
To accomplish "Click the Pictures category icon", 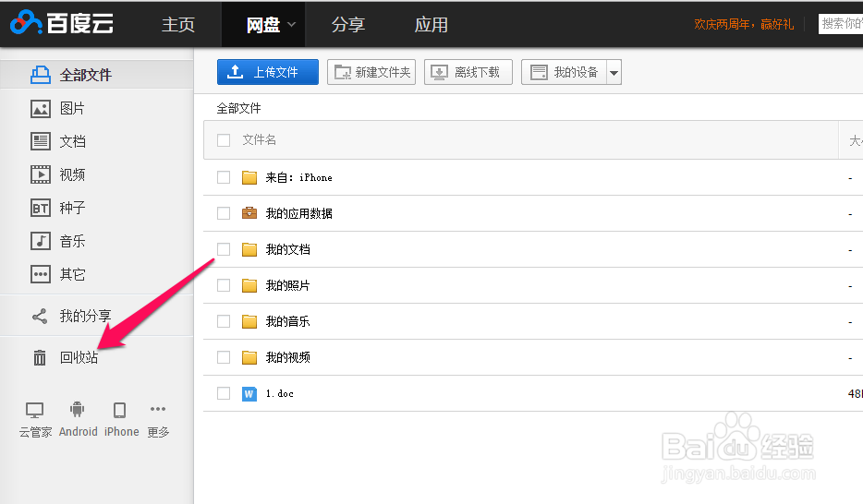I will coord(40,109).
